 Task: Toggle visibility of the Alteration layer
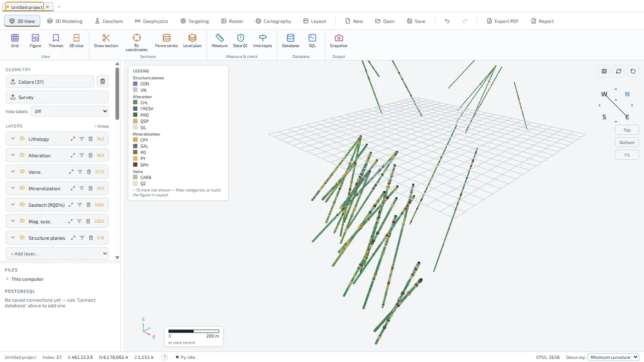[x=22, y=155]
